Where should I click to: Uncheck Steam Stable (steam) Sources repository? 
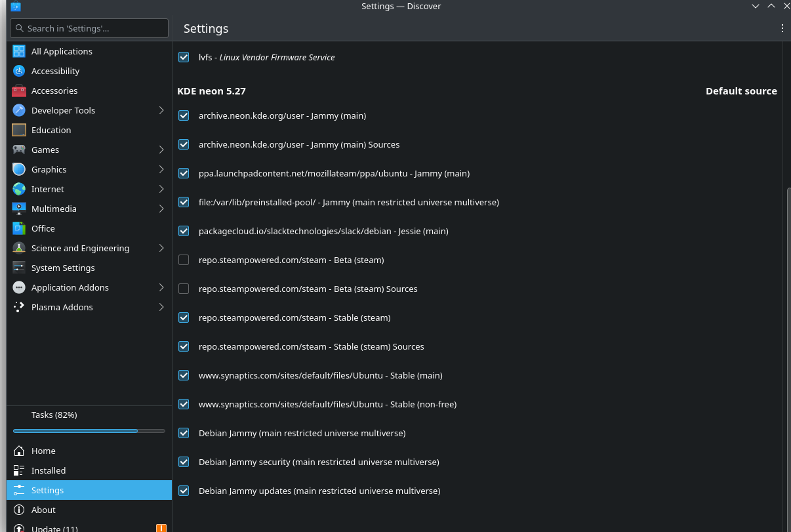(184, 346)
